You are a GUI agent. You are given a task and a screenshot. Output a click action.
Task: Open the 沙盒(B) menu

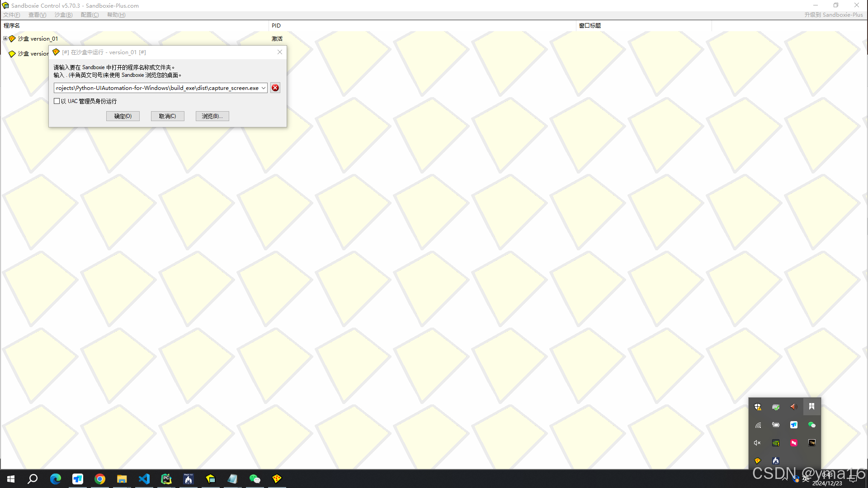point(63,15)
